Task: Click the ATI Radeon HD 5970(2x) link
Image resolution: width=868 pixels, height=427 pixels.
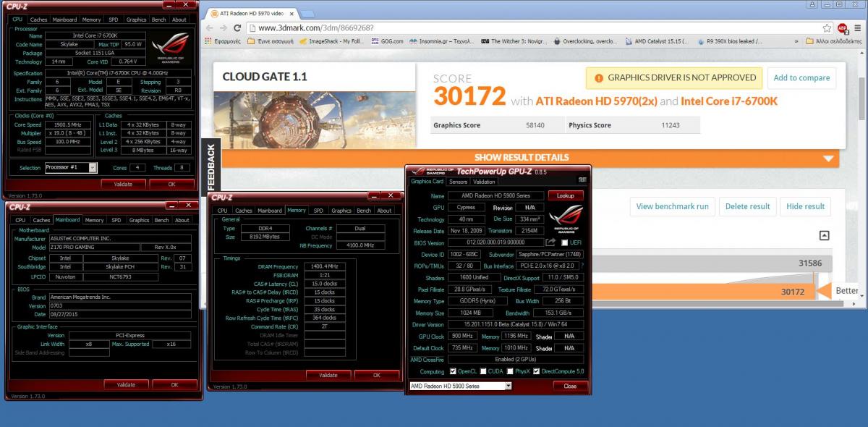Action: [x=595, y=101]
